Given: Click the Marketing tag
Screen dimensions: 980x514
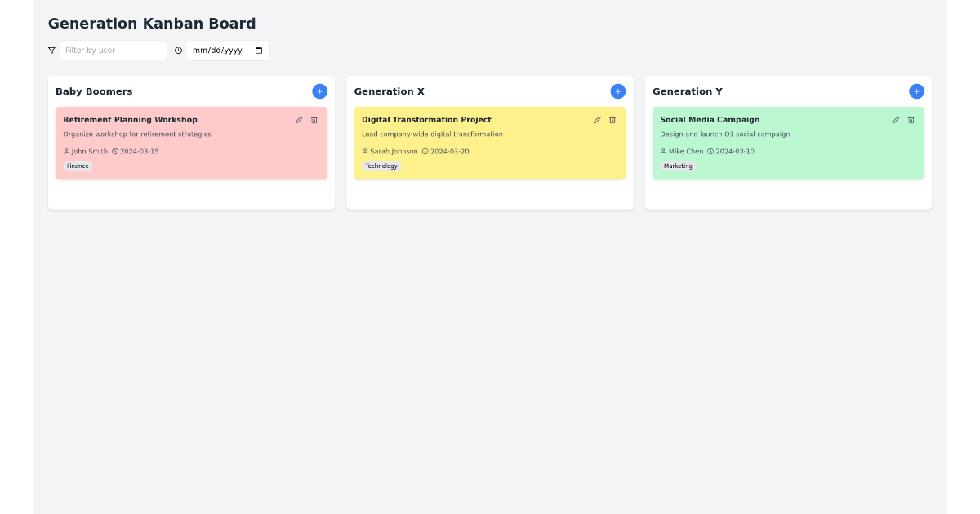Looking at the screenshot, I should (679, 166).
